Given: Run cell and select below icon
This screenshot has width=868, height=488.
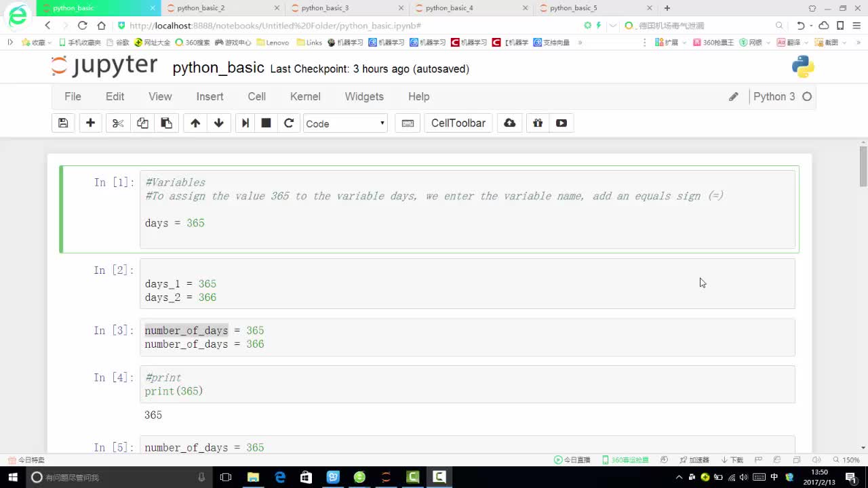Looking at the screenshot, I should 245,123.
